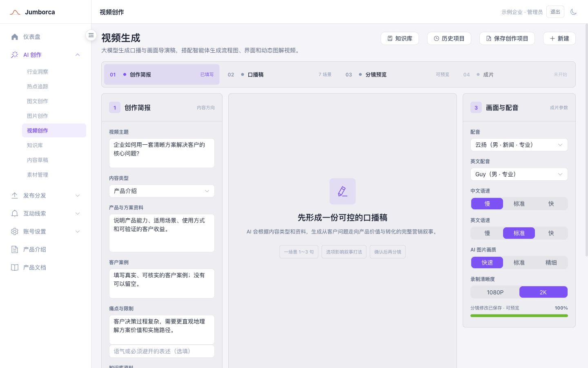Click the 语气或必须避开的表述 input
Screen dimensions: 588x368
coord(162,351)
